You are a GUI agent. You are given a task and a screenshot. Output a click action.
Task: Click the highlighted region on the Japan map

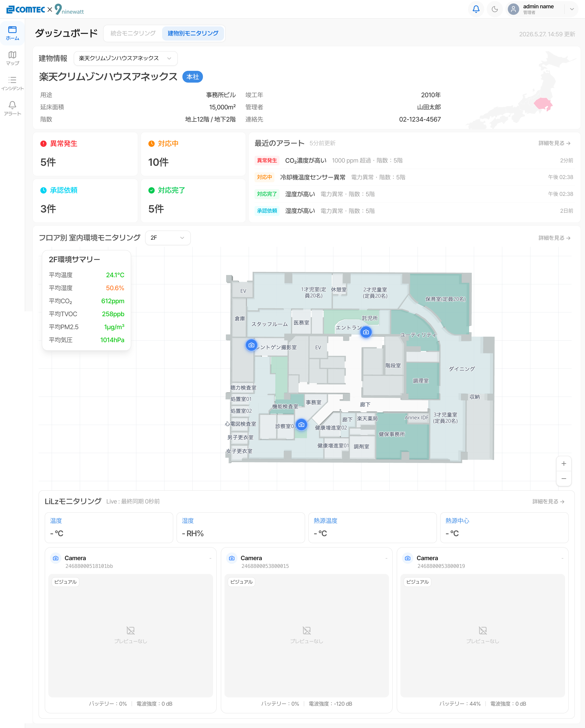543,104
